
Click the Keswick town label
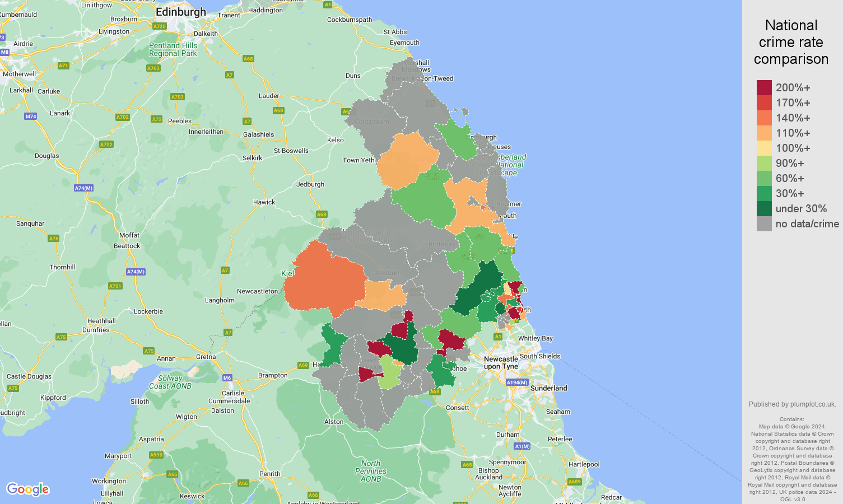[x=192, y=496]
